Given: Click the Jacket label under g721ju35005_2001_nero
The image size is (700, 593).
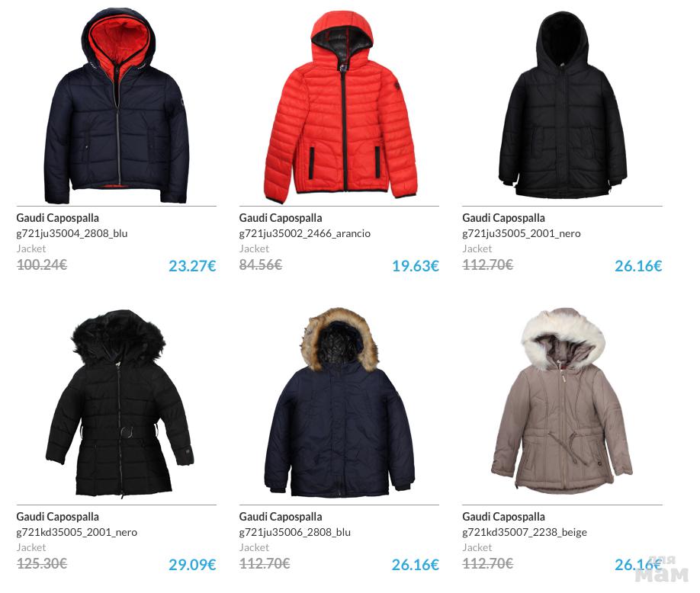Looking at the screenshot, I should [477, 249].
